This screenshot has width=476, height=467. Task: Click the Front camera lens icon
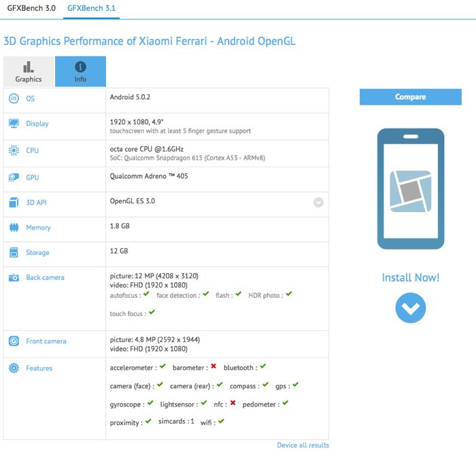point(14,341)
